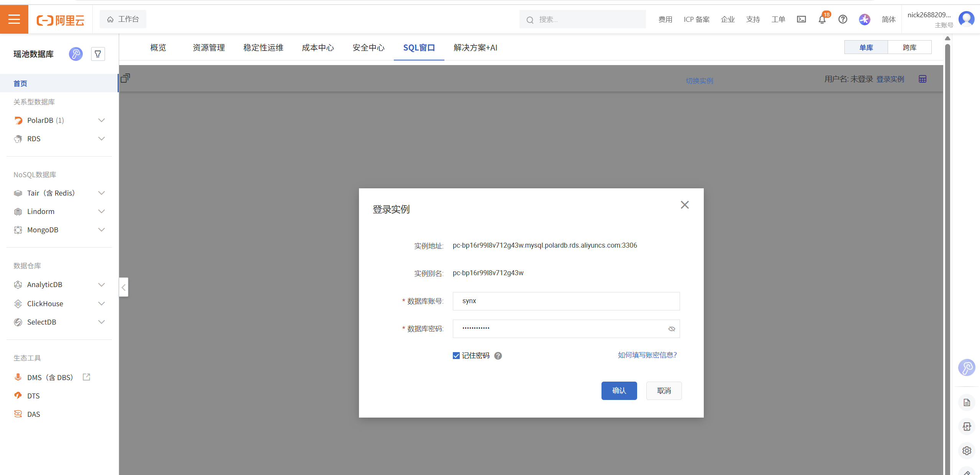980x475 pixels.
Task: Click the window copy icon in SQL toolbar
Action: pos(125,78)
